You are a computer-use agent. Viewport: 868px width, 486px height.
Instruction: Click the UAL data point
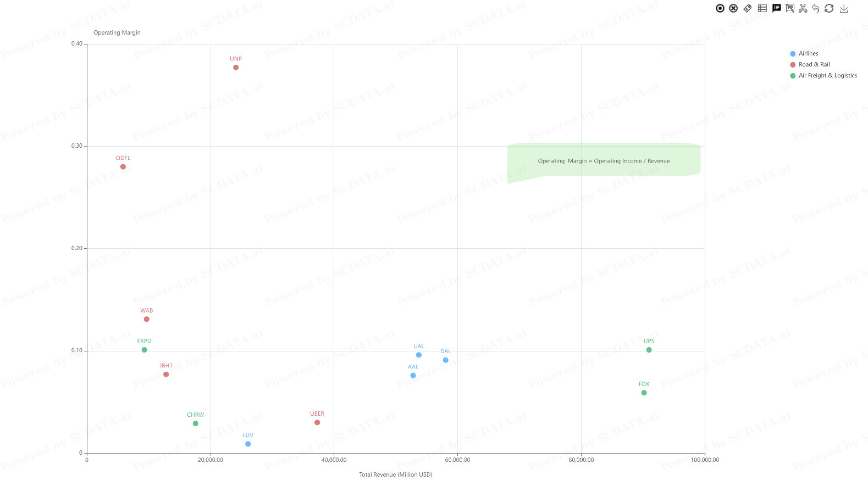click(419, 355)
